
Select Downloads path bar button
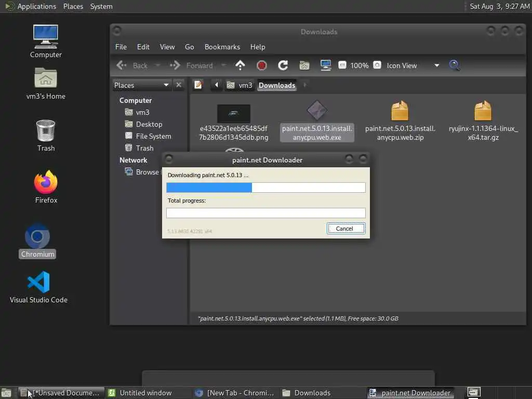click(277, 85)
